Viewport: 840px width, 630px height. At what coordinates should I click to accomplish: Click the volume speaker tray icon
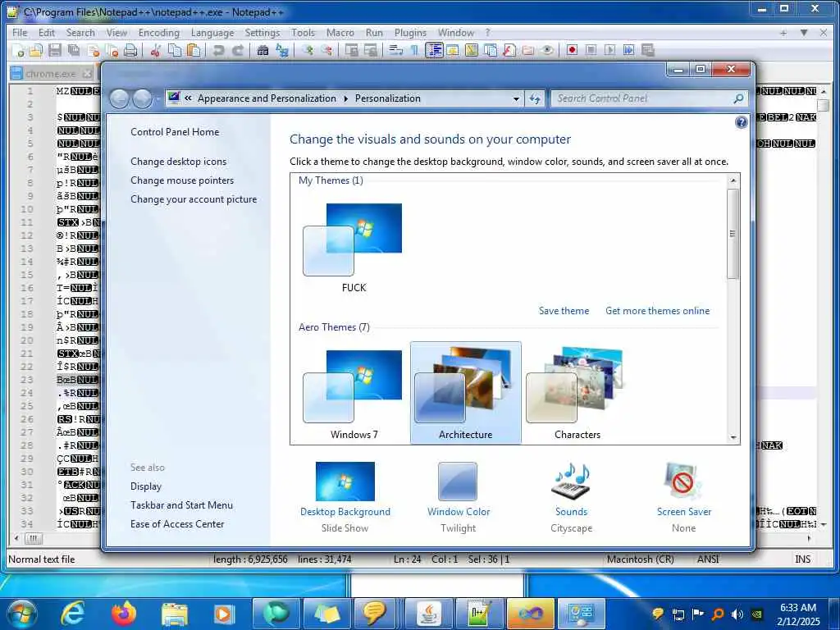point(737,614)
